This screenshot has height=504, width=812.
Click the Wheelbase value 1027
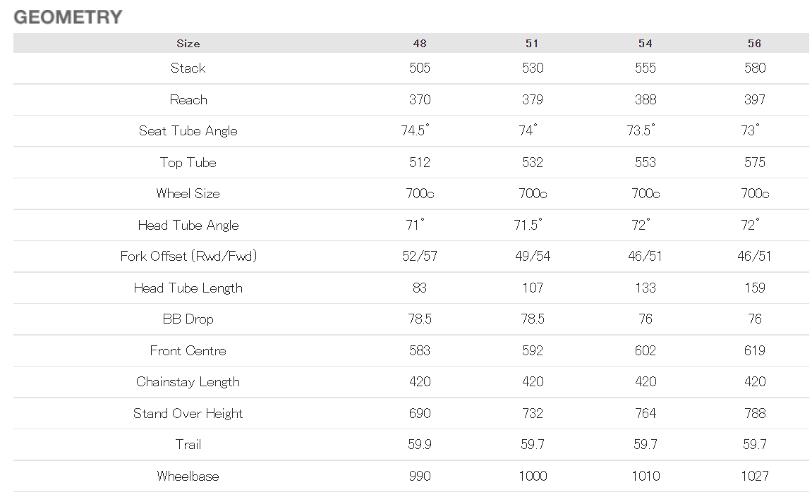(x=755, y=477)
